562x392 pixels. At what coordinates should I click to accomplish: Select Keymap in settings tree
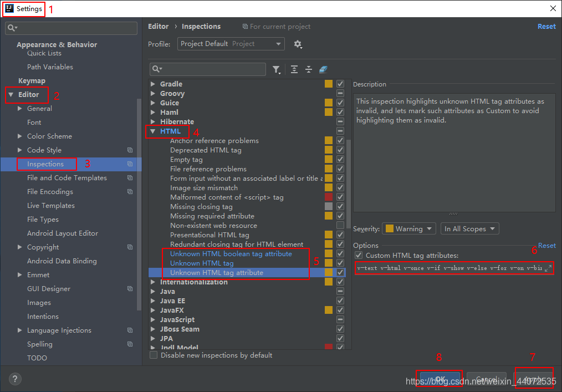pos(32,81)
